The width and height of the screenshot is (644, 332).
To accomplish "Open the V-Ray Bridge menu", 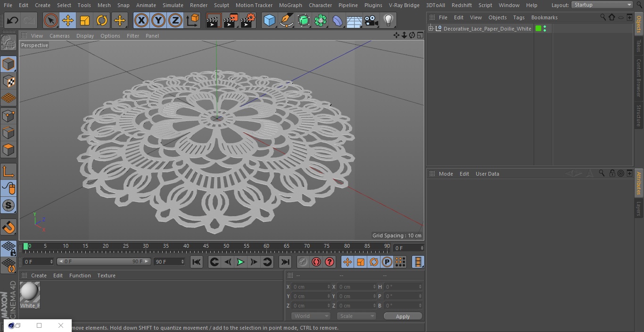I will click(x=404, y=5).
